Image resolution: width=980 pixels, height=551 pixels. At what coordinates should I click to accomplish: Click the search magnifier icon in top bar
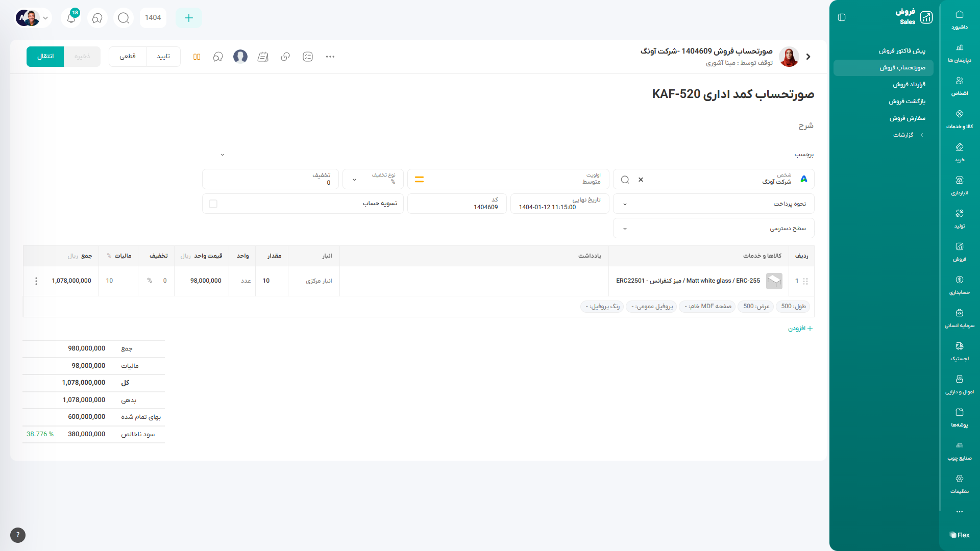coord(124,18)
